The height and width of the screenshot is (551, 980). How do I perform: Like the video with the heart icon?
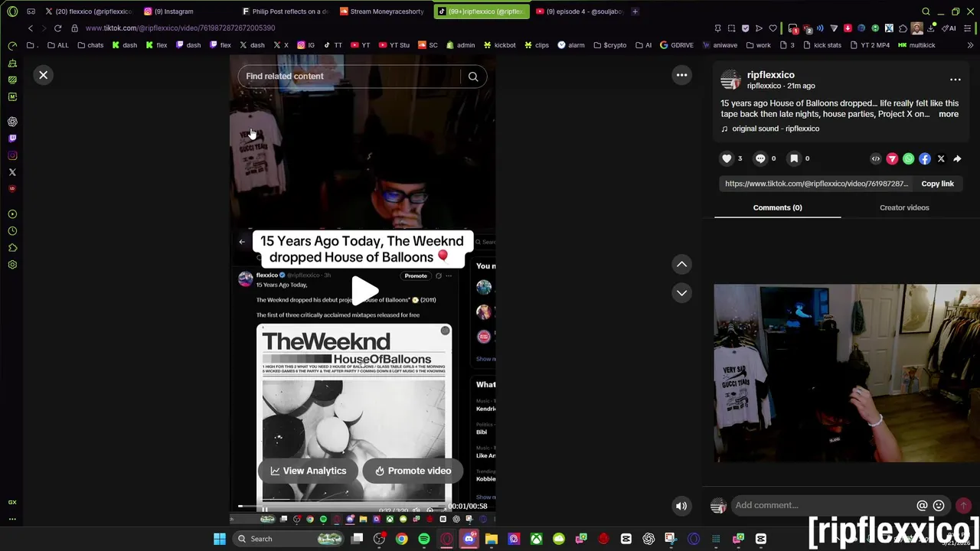pos(727,158)
